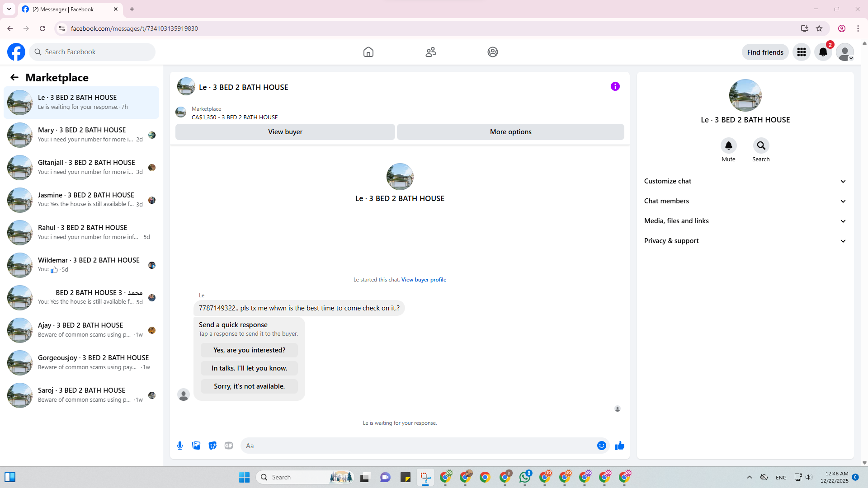Send quick reply 'Yes, are you interested?'

250,350
